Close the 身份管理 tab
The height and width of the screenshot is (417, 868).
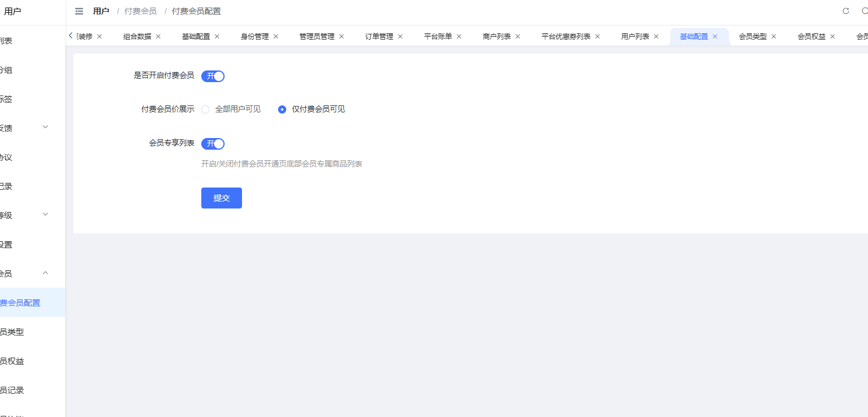[x=276, y=36]
